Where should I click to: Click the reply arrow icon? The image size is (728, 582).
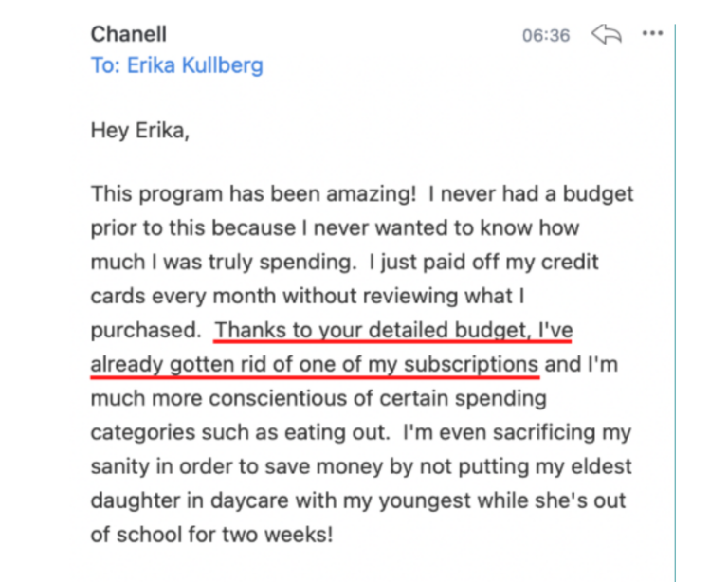(606, 35)
